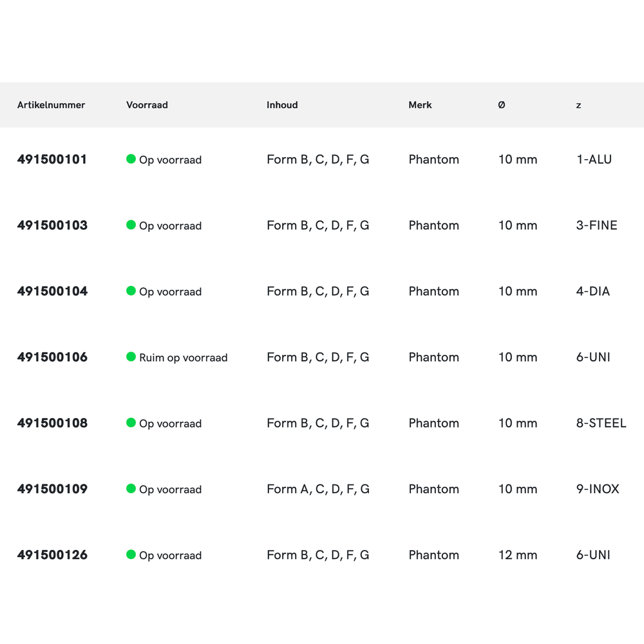
Task: Select the Inhoud column header
Action: click(x=282, y=105)
